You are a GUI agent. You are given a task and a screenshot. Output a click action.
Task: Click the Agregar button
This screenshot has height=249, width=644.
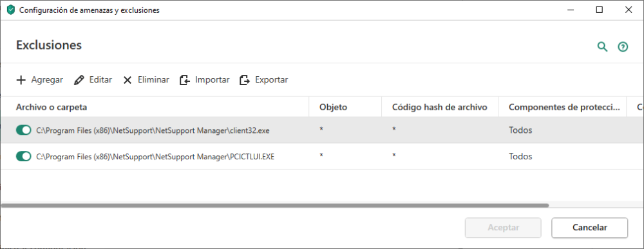[x=39, y=80]
